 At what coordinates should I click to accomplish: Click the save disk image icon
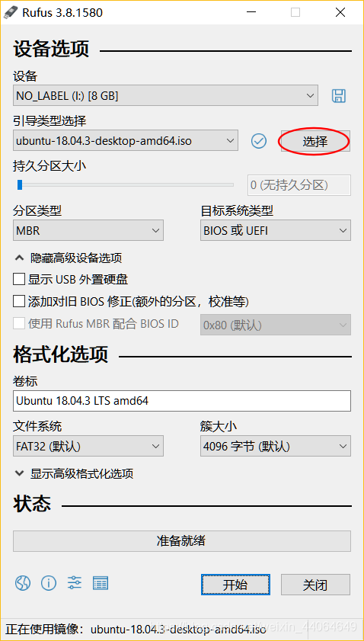point(338,96)
